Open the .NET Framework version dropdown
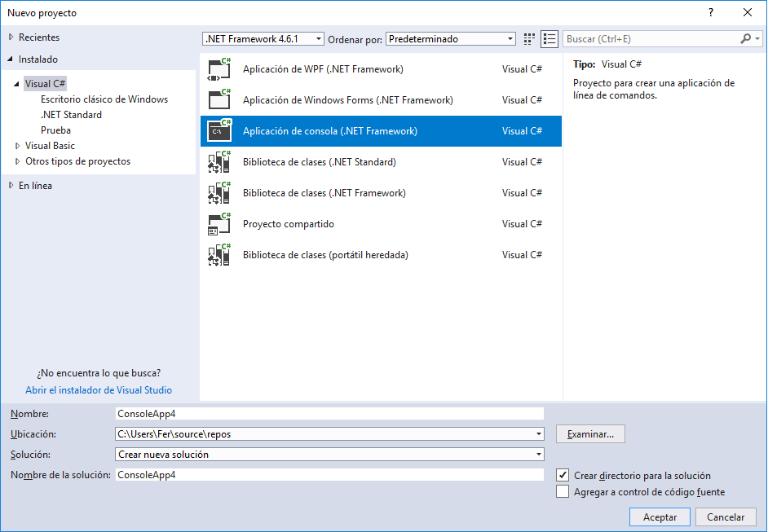768x532 pixels. pyautogui.click(x=263, y=39)
